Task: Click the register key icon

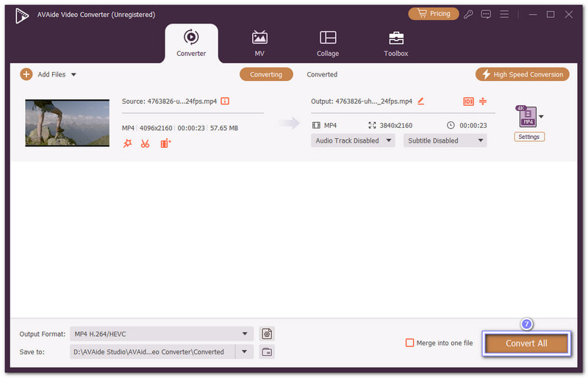Action: [x=469, y=14]
